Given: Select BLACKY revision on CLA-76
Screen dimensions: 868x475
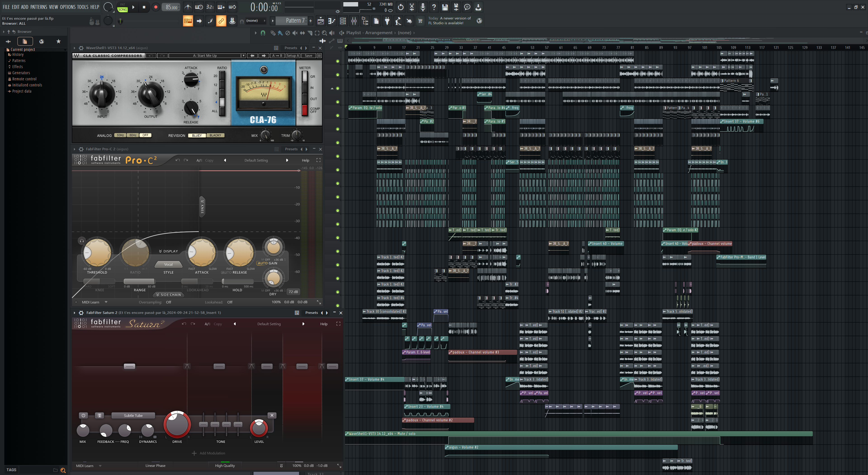Looking at the screenshot, I should pyautogui.click(x=215, y=135).
